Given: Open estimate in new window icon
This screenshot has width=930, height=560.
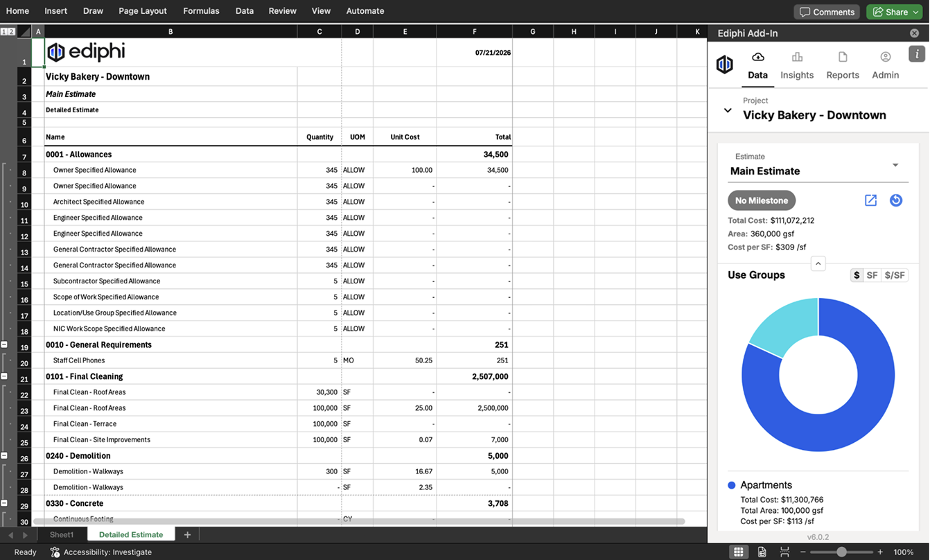Looking at the screenshot, I should 870,200.
